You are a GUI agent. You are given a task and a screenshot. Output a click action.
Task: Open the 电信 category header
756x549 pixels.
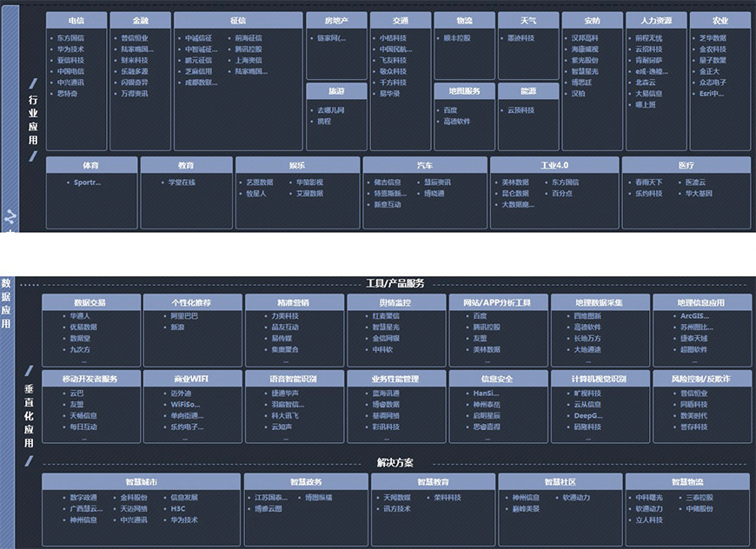[x=77, y=20]
